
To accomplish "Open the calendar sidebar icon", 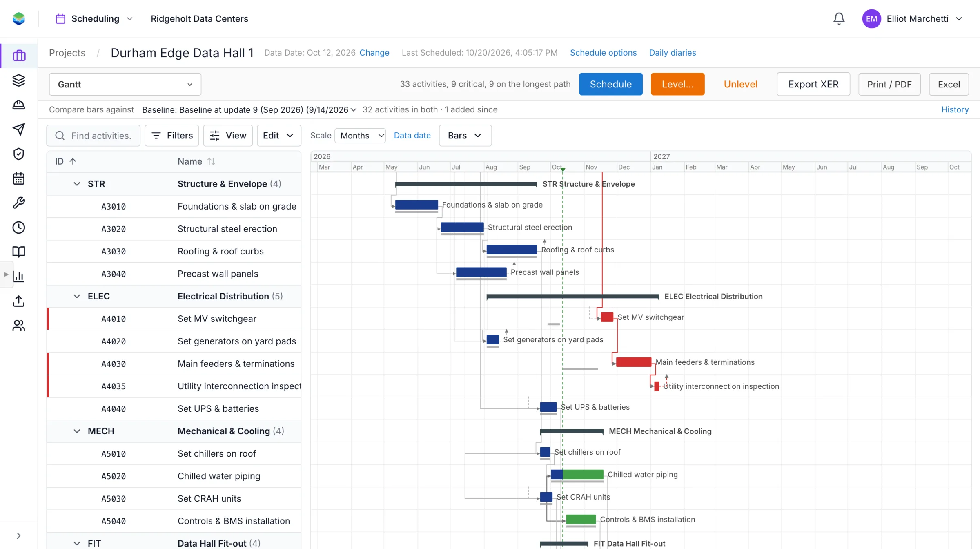I will [x=19, y=178].
